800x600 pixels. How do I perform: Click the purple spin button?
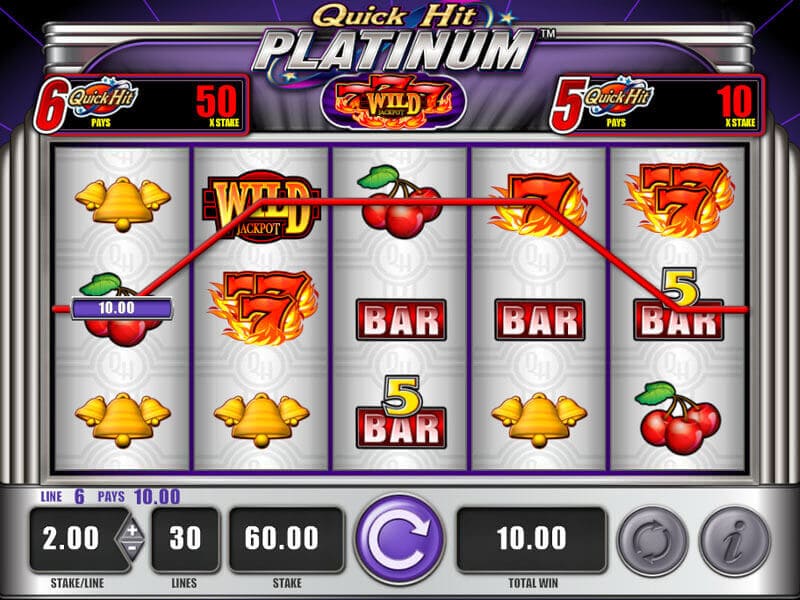coord(400,540)
